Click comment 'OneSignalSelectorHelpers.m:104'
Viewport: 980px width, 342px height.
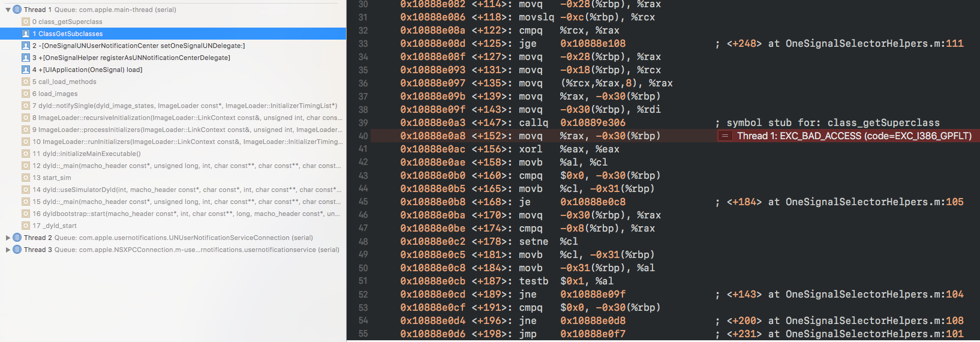point(874,295)
